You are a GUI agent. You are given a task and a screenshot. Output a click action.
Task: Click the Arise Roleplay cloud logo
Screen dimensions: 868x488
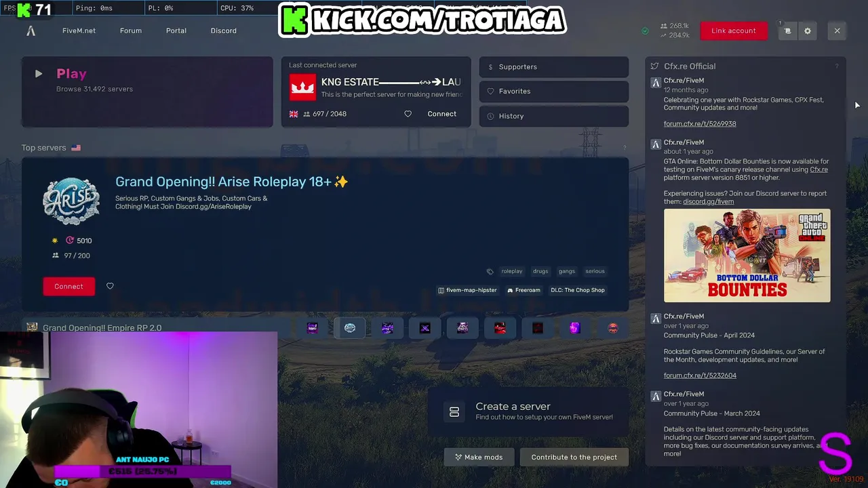[x=71, y=201]
